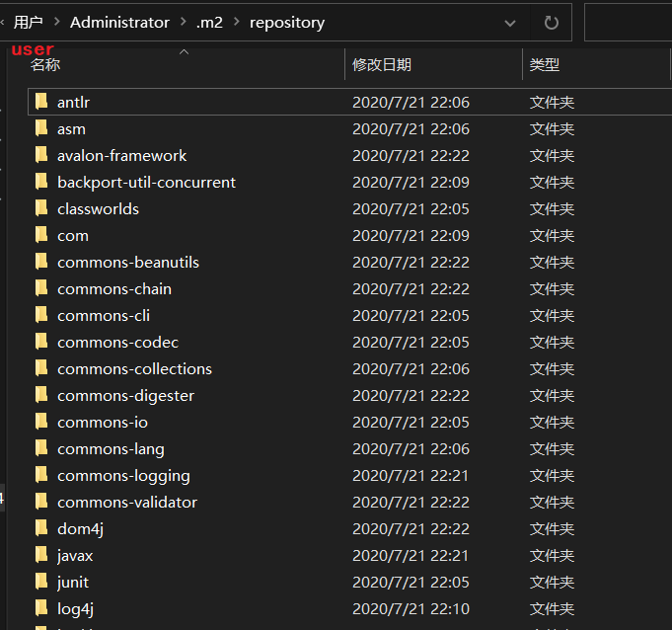The image size is (672, 630).
Task: Click the dom4j folder icon
Action: (41, 528)
